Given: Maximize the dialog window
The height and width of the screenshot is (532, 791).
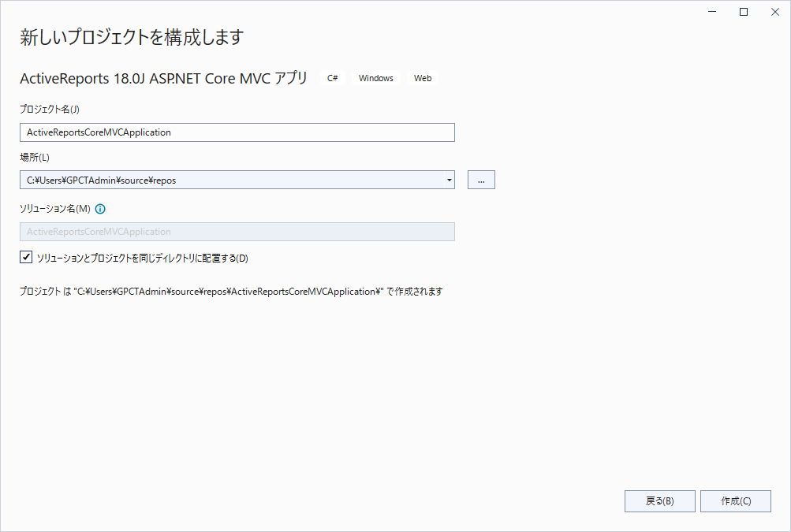Looking at the screenshot, I should (744, 12).
